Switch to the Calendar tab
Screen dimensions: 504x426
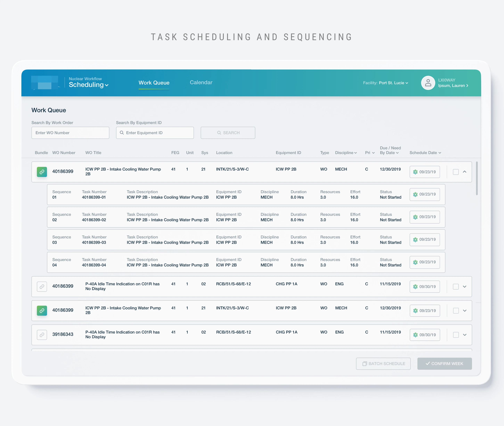click(x=201, y=82)
